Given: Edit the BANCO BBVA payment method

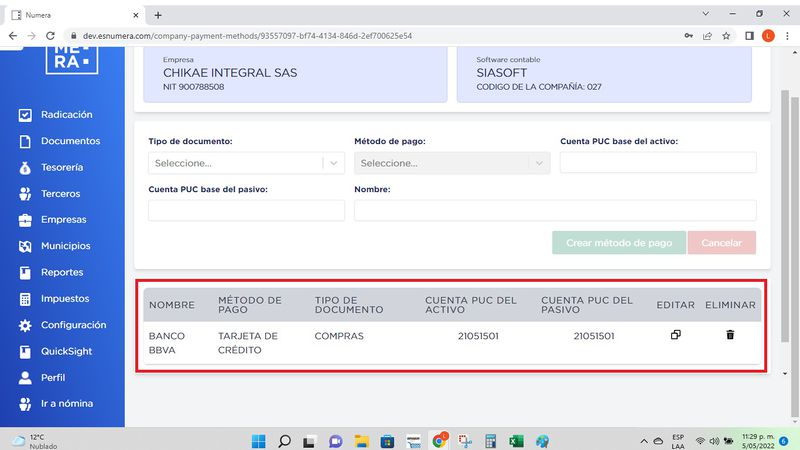Looking at the screenshot, I should tap(676, 335).
